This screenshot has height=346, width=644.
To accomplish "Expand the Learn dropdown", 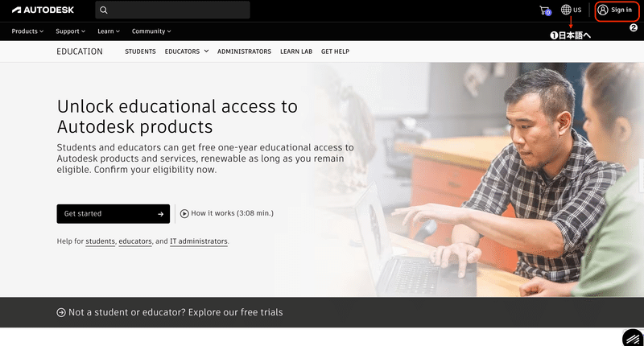I will tap(109, 31).
